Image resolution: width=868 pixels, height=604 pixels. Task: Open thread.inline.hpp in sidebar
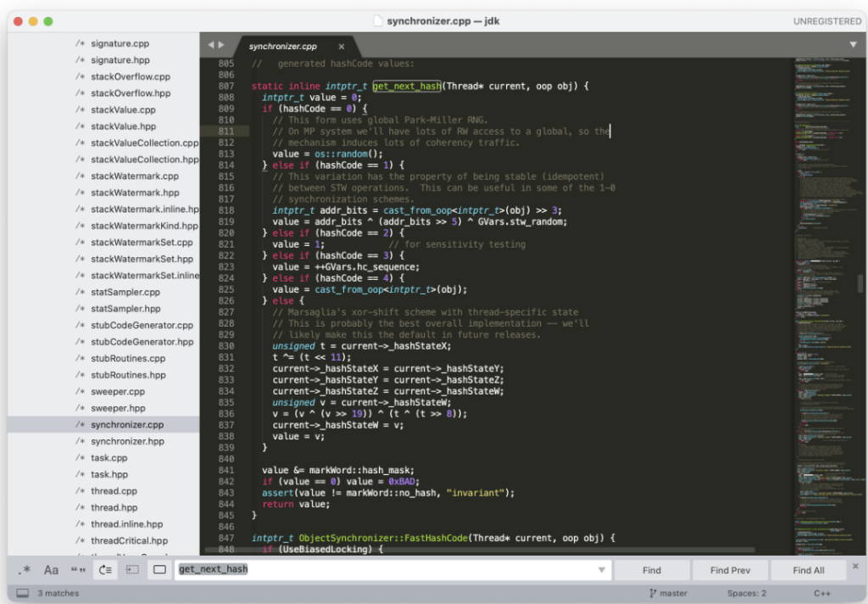[127, 524]
